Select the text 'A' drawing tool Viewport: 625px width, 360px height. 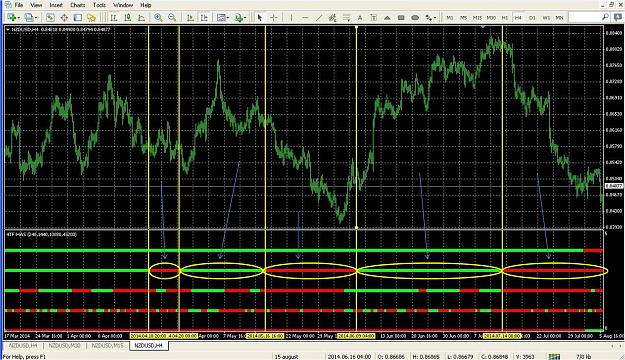click(x=360, y=18)
